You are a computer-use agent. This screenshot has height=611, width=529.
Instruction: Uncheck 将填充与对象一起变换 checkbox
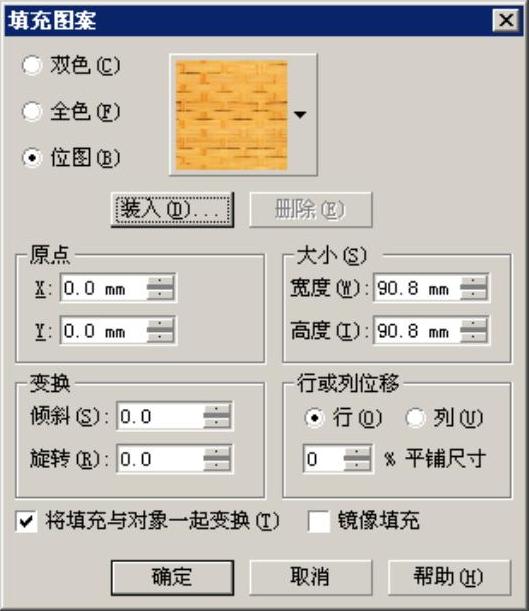click(26, 521)
